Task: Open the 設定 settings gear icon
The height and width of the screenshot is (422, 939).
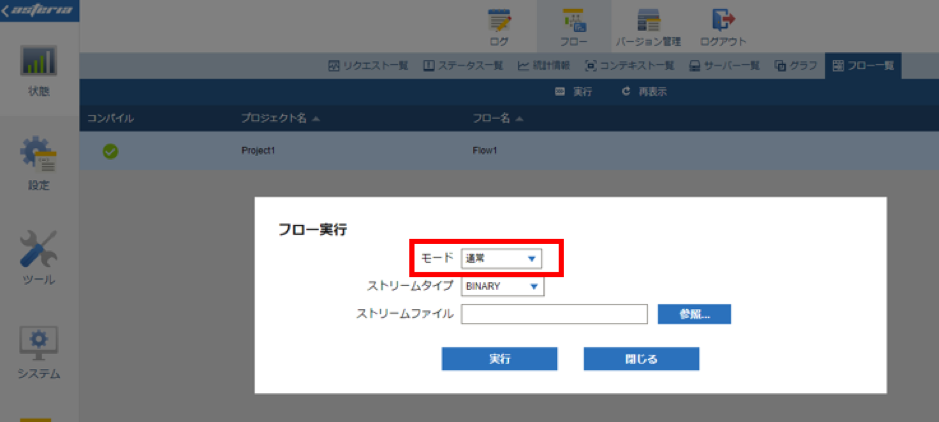Action: (x=38, y=154)
